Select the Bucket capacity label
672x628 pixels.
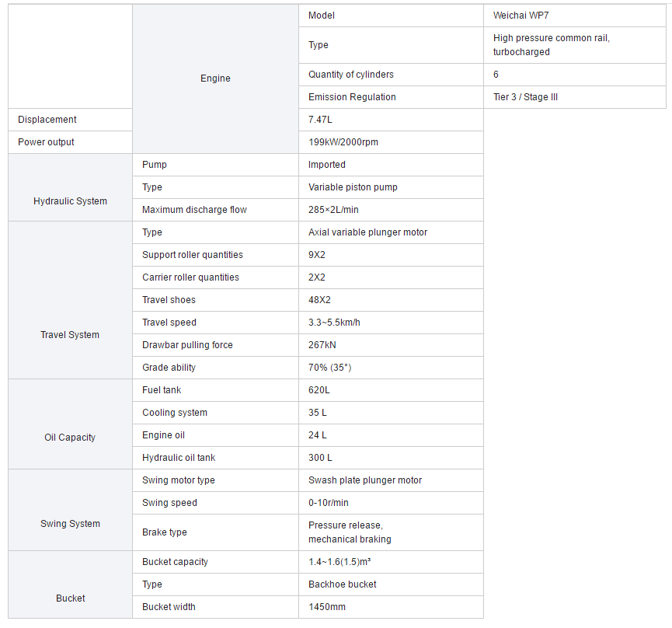(x=175, y=562)
